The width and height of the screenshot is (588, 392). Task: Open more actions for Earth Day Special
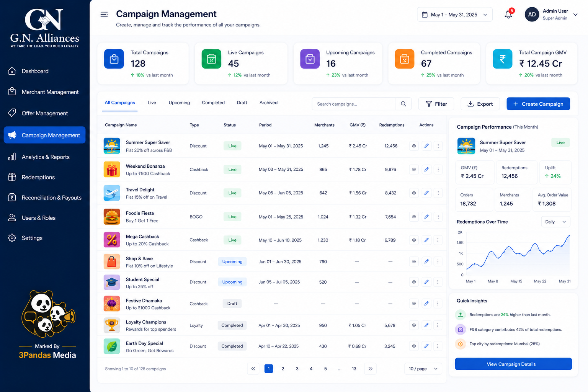pyautogui.click(x=438, y=346)
